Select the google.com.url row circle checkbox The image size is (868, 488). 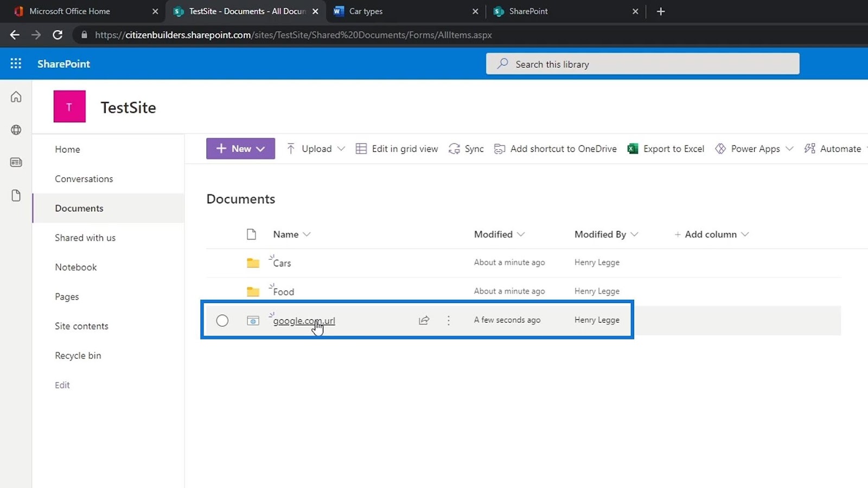222,320
